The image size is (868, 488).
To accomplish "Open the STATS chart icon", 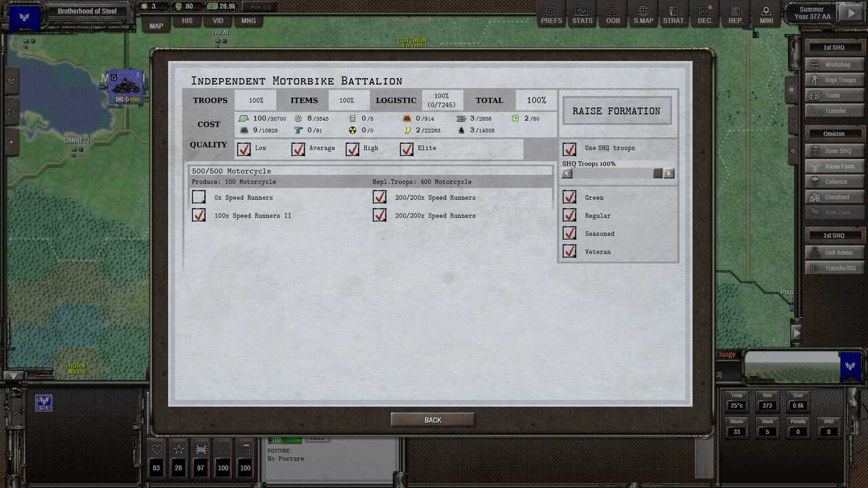I will [x=582, y=14].
